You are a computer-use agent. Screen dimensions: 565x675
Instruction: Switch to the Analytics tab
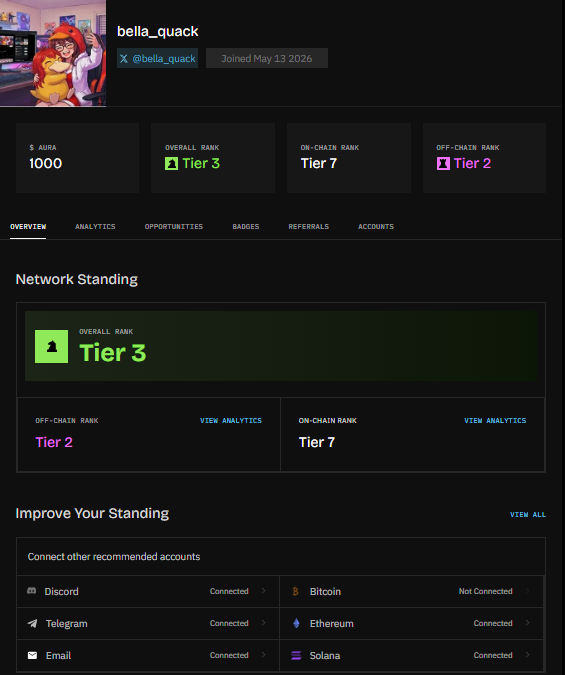(95, 226)
